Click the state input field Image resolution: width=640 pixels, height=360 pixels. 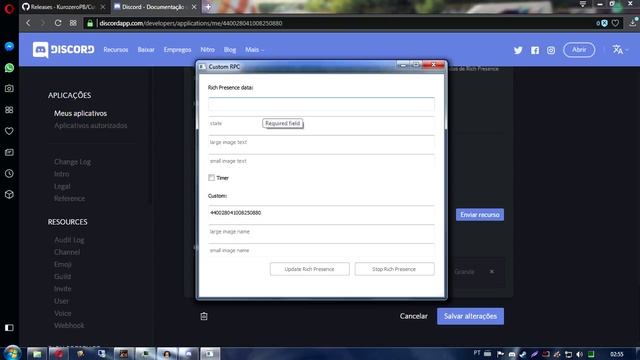tap(321, 123)
